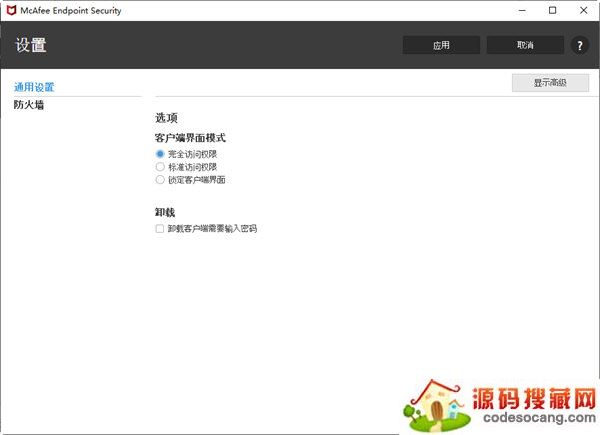Click the 卸载 section heading
Image resolution: width=600 pixels, height=435 pixels.
[x=165, y=212]
